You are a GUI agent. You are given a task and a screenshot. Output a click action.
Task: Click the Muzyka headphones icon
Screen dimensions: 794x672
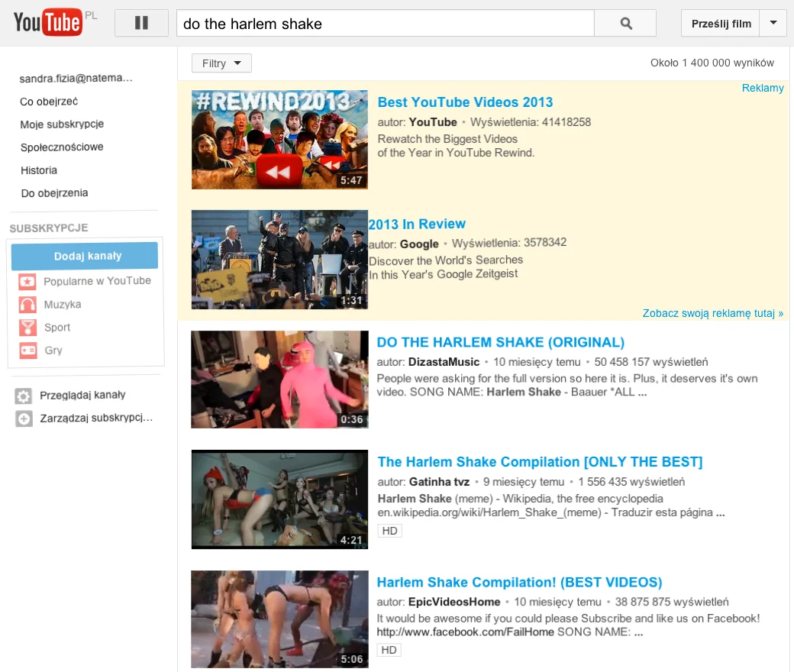[x=27, y=305]
